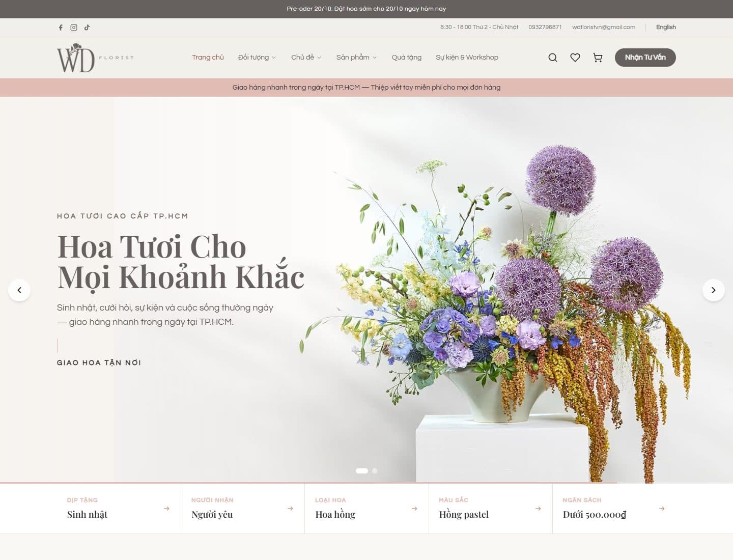Select the Người yêu recipient label
733x560 pixels.
(x=212, y=515)
